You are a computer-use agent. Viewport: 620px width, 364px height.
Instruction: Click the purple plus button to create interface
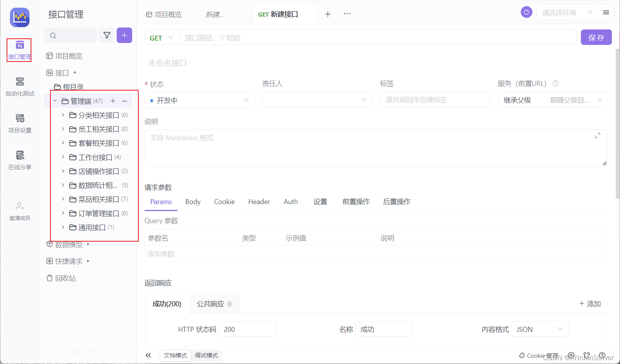[x=124, y=35]
